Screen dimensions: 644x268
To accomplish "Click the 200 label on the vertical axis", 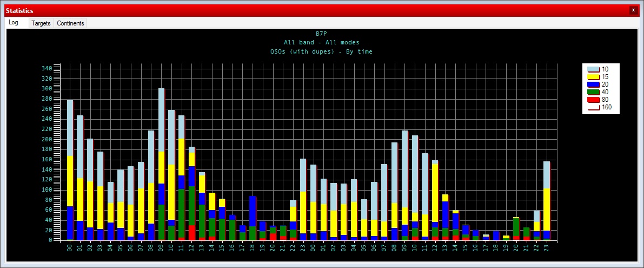I will click(47, 139).
